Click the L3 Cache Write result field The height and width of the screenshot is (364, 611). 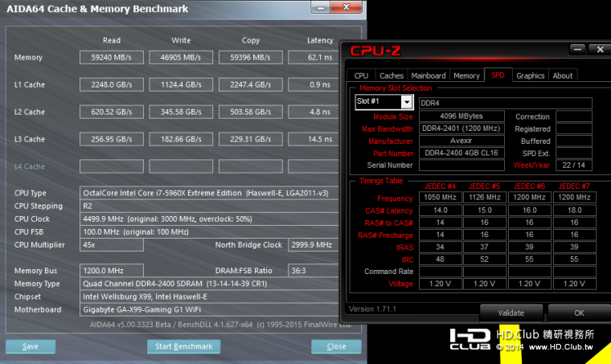pyautogui.click(x=181, y=139)
